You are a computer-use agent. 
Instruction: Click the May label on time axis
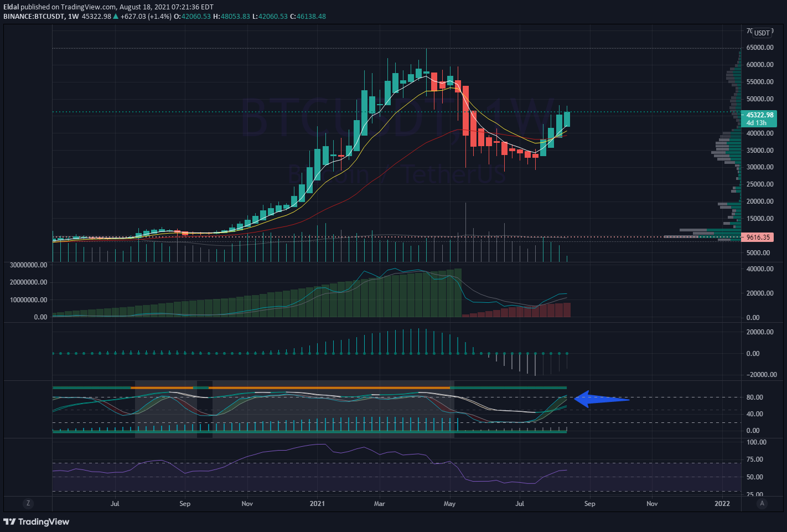(449, 504)
